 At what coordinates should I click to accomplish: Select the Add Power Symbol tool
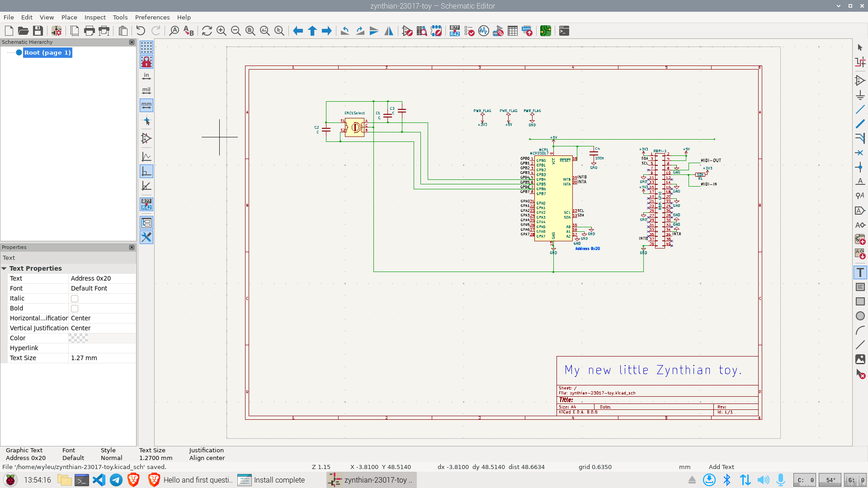tap(860, 95)
